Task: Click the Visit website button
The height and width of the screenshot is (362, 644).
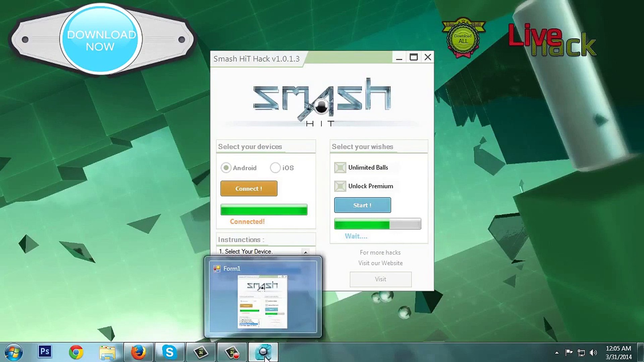Action: pyautogui.click(x=380, y=279)
